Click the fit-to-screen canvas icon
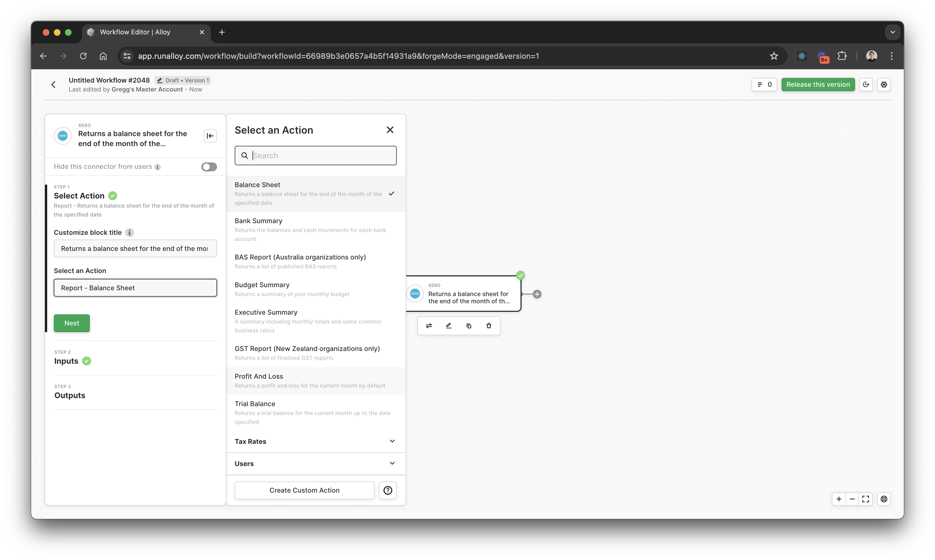Screen dimensions: 935x560 point(866,499)
